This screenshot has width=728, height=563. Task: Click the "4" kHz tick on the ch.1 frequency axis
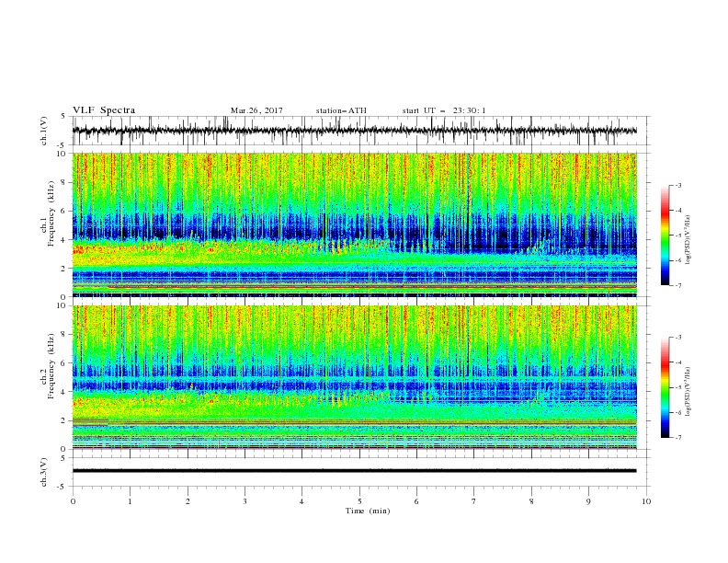click(63, 240)
